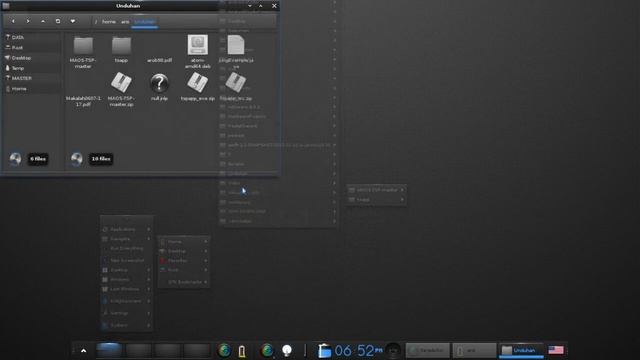Refresh the Unduhan folder view
640x360 pixels.
[58, 21]
